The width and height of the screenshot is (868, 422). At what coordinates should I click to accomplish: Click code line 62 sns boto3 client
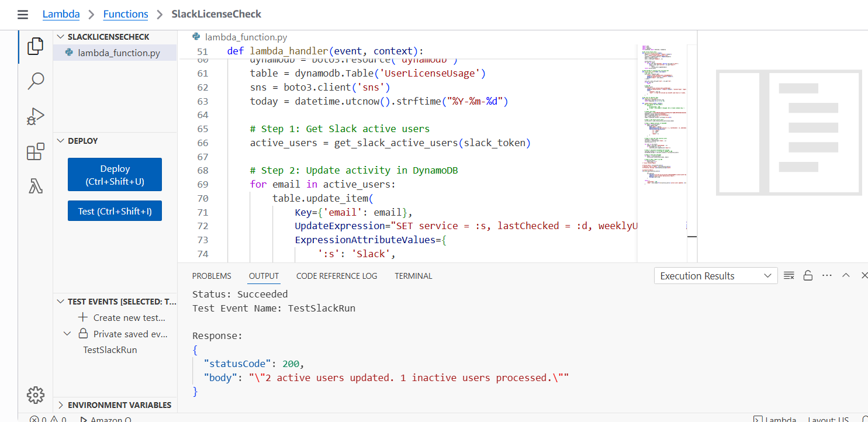(320, 87)
